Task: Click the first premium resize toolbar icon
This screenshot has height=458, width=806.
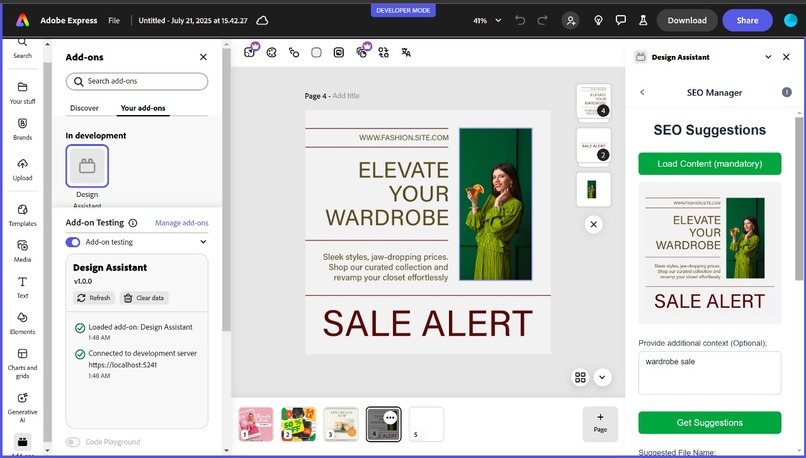Action: click(250, 51)
